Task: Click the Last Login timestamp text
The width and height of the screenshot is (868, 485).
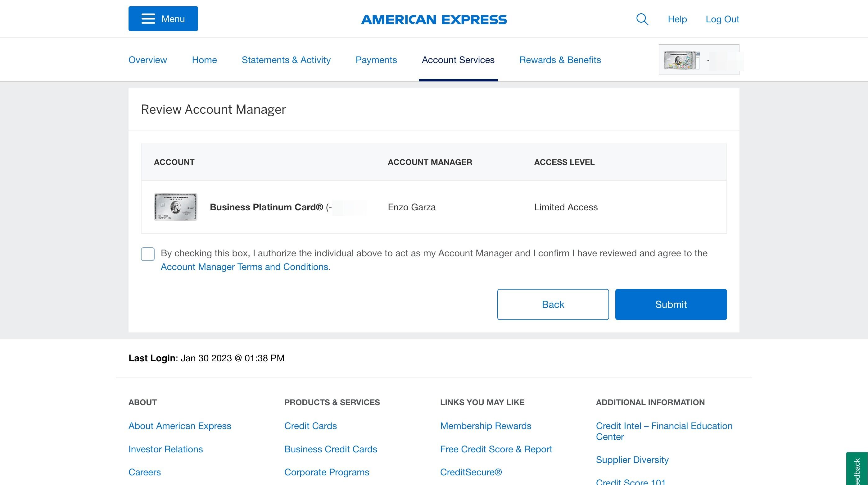Action: 206,358
